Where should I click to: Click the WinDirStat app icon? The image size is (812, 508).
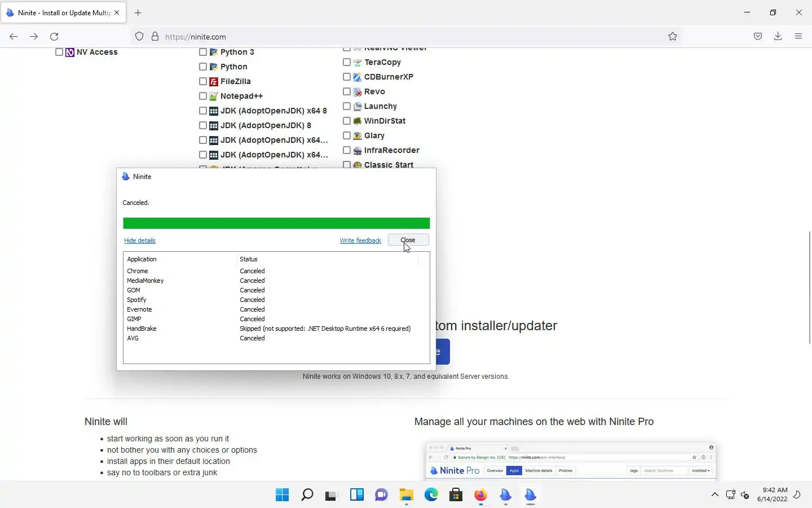pyautogui.click(x=358, y=121)
